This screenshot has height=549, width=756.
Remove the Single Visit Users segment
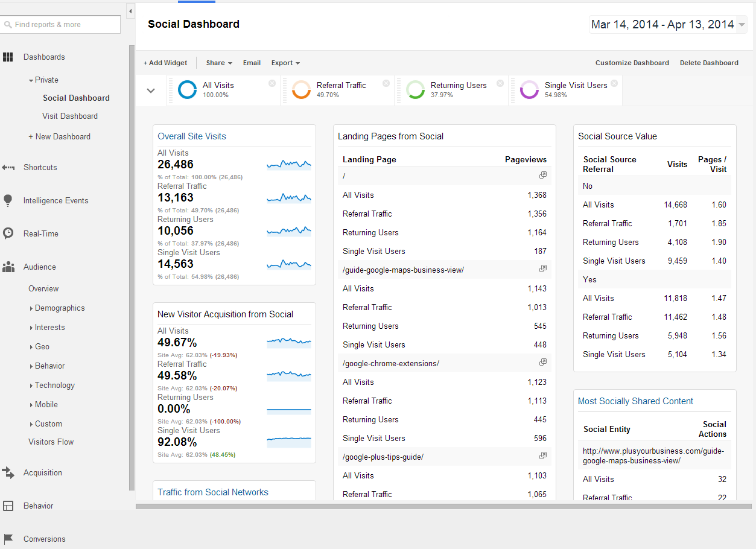tap(614, 83)
